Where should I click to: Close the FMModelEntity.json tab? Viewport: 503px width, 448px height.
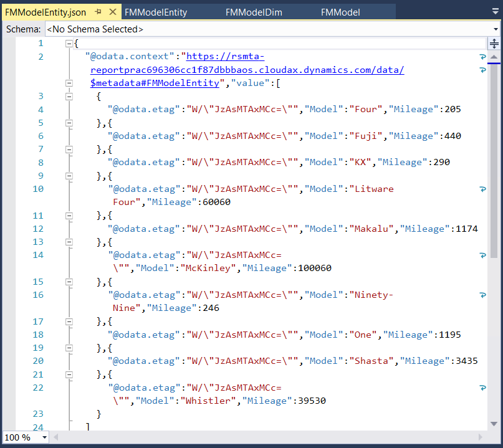(112, 12)
